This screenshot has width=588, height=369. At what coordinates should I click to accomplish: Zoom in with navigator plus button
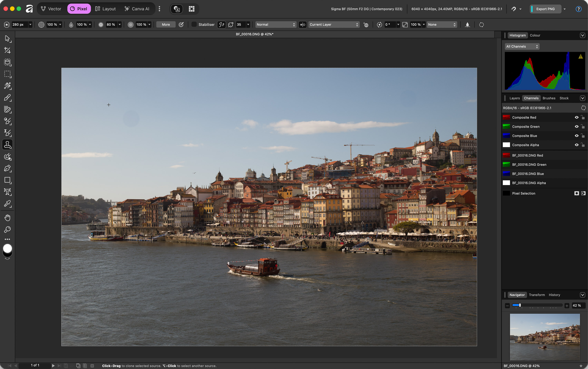point(567,306)
